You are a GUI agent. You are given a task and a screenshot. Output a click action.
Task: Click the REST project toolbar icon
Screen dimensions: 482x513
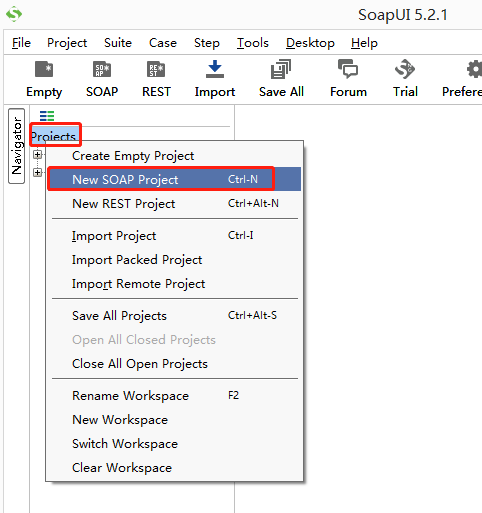[156, 69]
